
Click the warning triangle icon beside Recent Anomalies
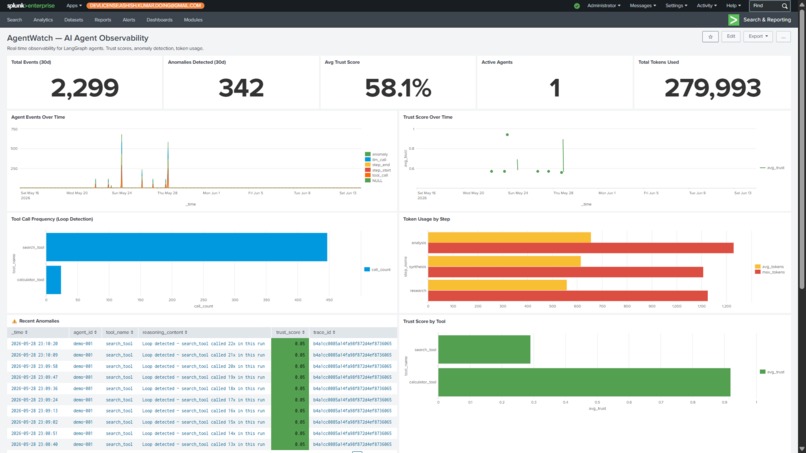click(x=14, y=321)
